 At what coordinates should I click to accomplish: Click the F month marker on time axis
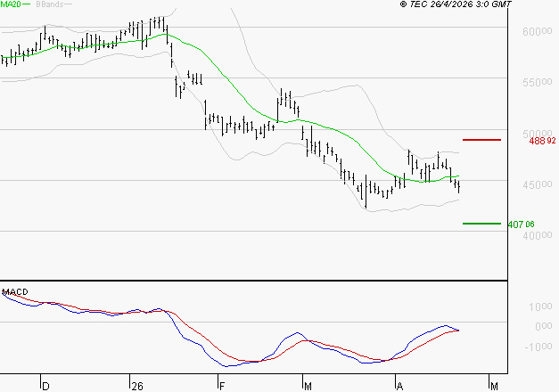coord(222,387)
